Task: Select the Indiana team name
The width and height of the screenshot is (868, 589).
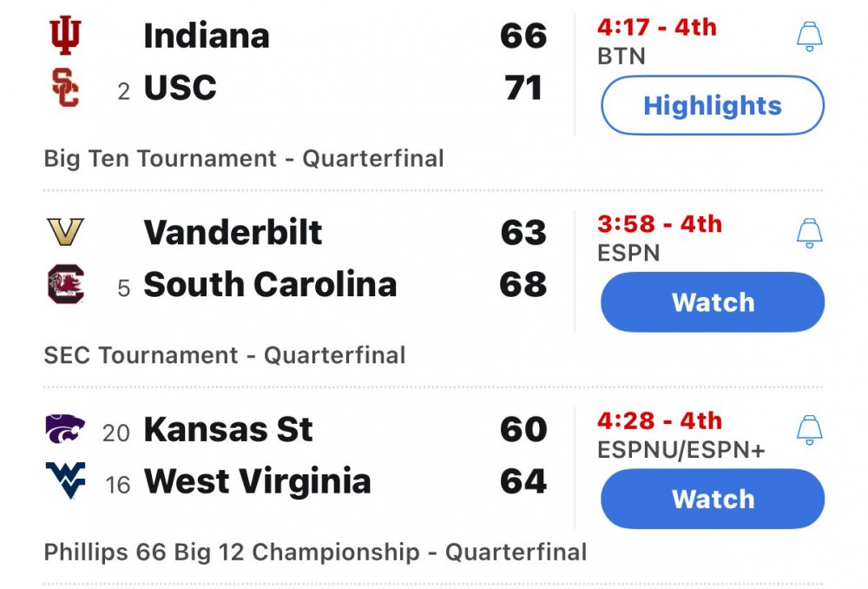Action: point(207,36)
